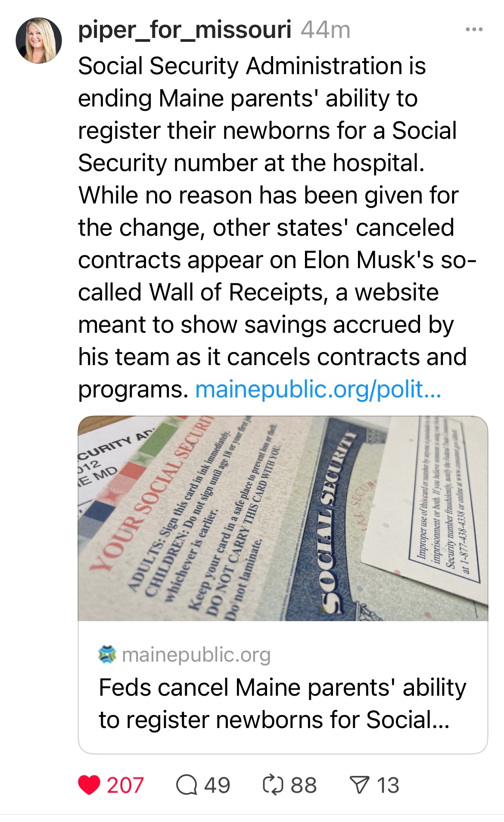Open the 49 replies count
The width and height of the screenshot is (504, 822).
(217, 785)
